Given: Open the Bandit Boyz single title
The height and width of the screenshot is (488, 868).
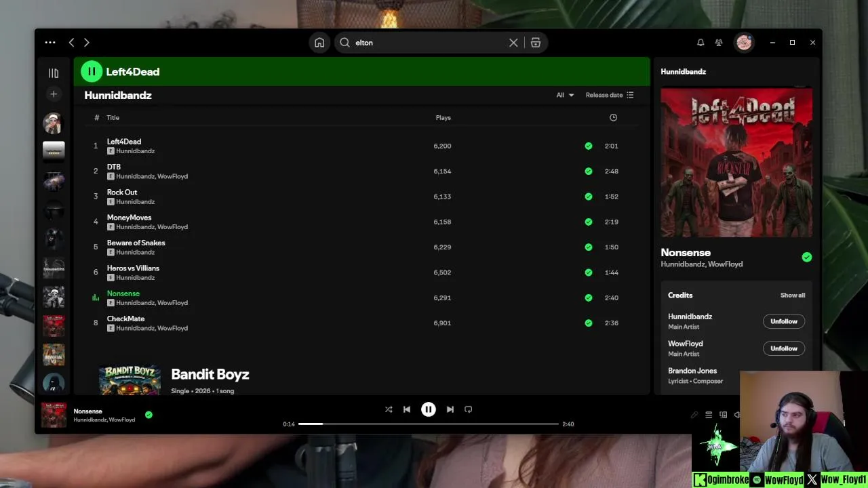Looking at the screenshot, I should pyautogui.click(x=210, y=374).
